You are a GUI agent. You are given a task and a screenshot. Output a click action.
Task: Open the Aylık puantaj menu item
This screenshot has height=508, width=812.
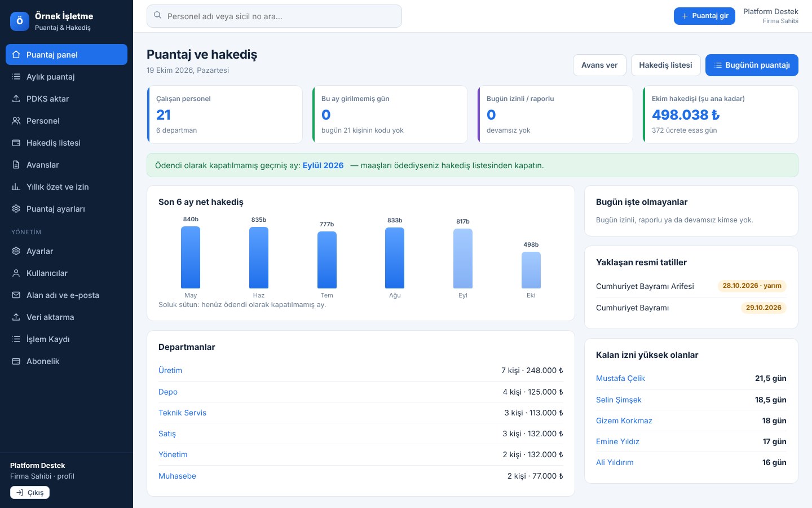(67, 77)
